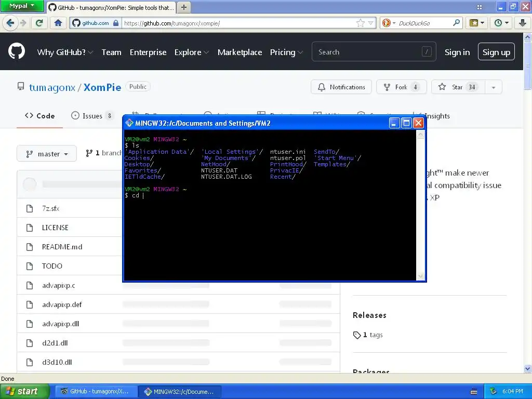Bookmark this page with the star icon
Viewport: 532px width, 399px height.
(361, 23)
